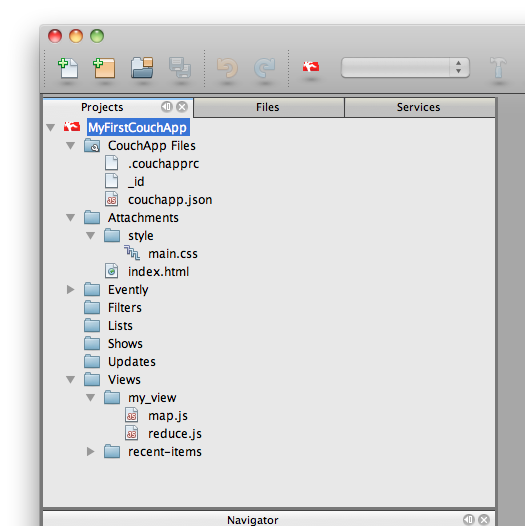Image resolution: width=525 pixels, height=526 pixels.
Task: Click the New Project toolbar icon
Action: (104, 68)
